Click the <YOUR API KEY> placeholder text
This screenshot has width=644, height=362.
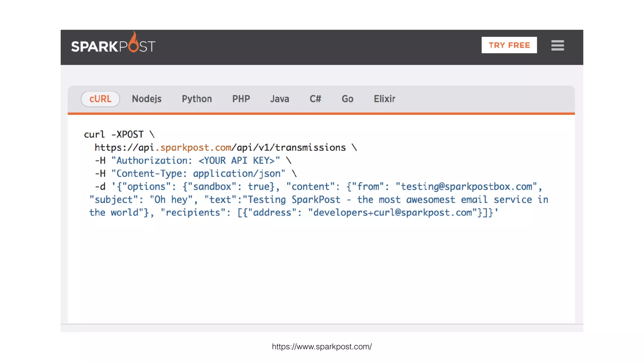pos(236,161)
